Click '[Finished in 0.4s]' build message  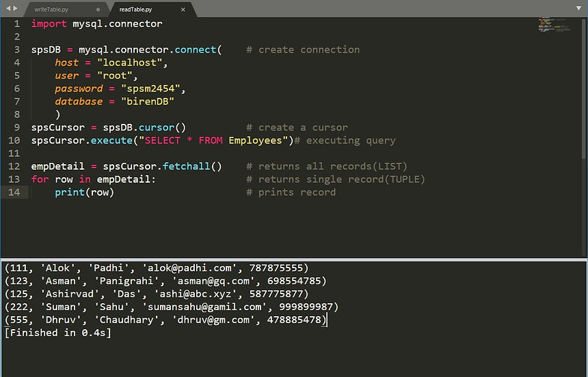click(x=57, y=333)
